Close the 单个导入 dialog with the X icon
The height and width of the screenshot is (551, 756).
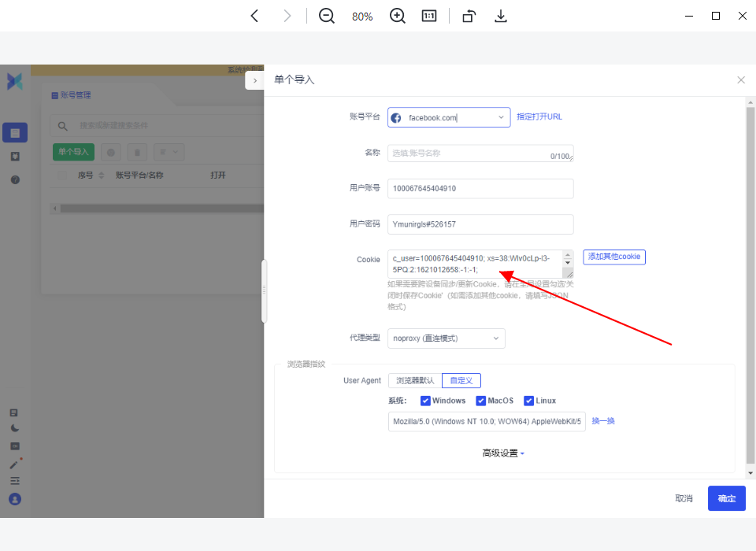click(740, 80)
